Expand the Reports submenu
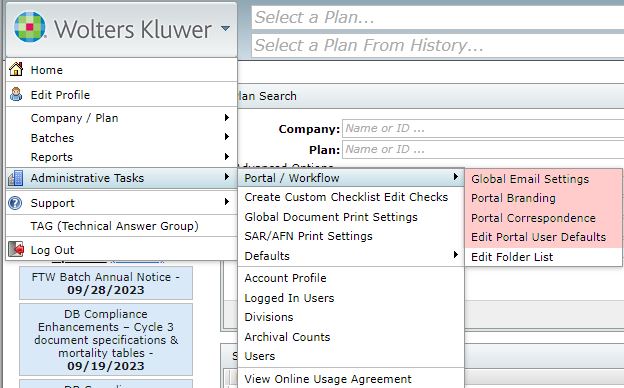 click(122, 157)
